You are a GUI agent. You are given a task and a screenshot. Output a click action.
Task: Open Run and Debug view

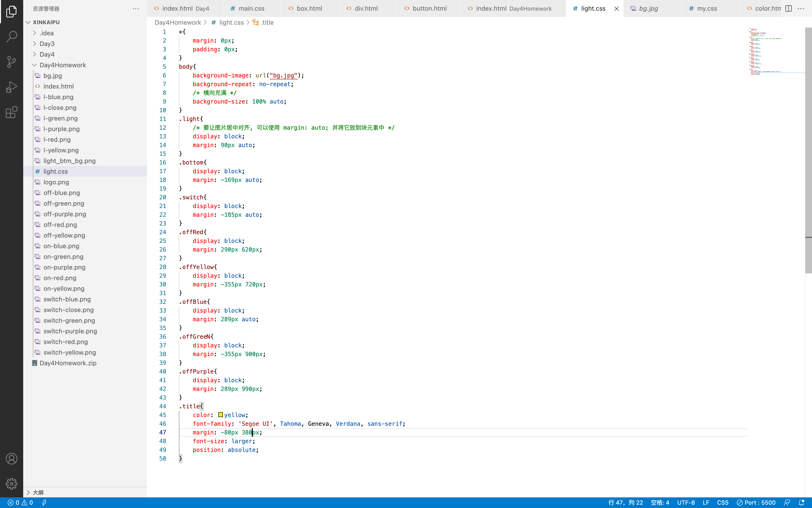[x=11, y=87]
